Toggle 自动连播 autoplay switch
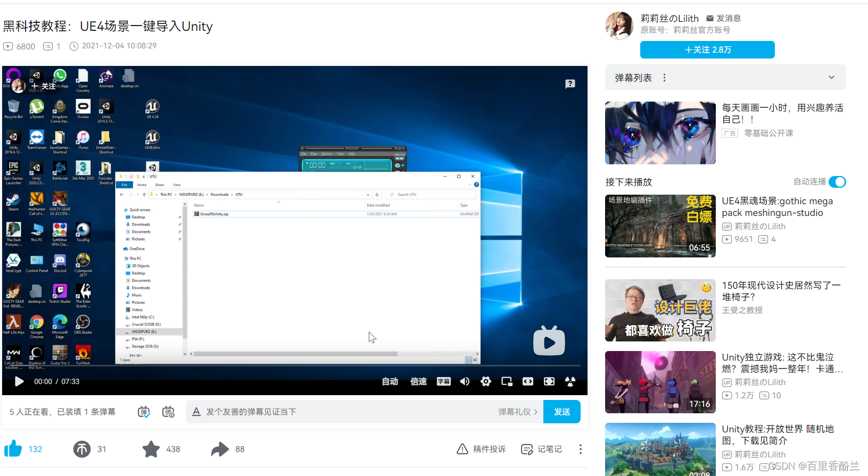 pos(837,182)
